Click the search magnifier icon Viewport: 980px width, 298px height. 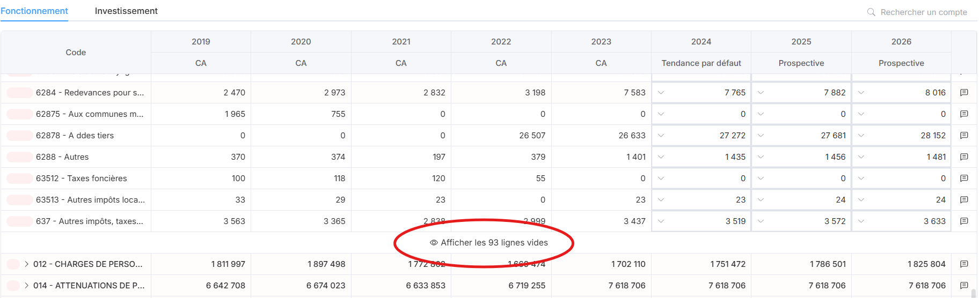click(x=871, y=12)
